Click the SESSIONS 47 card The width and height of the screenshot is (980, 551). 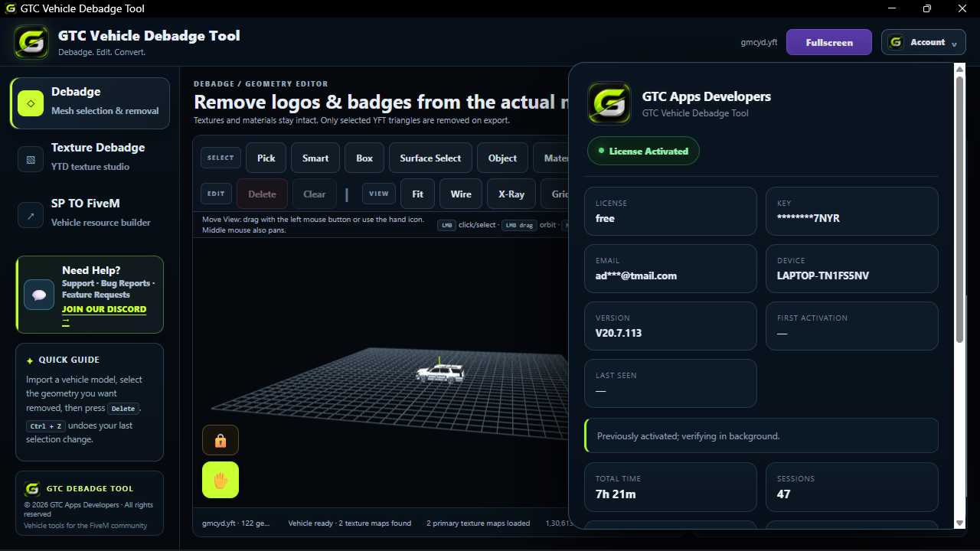tap(852, 487)
